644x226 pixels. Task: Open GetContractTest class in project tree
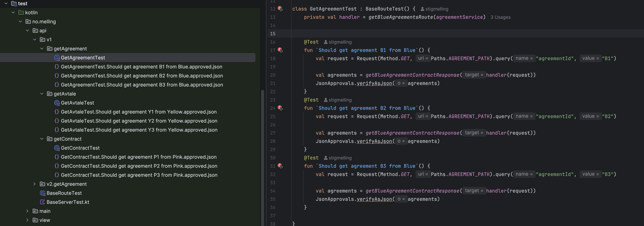(80, 148)
